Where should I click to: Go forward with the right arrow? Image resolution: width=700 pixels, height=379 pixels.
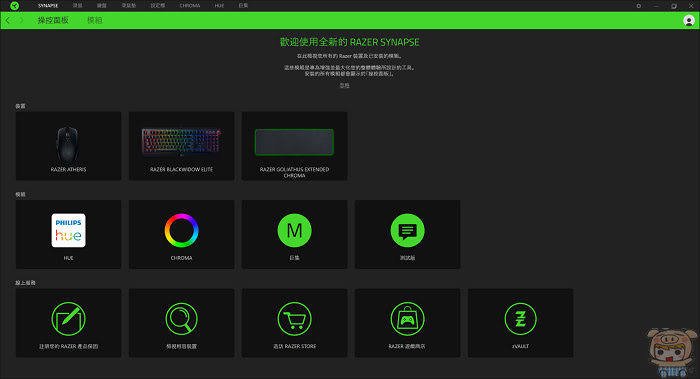point(21,21)
